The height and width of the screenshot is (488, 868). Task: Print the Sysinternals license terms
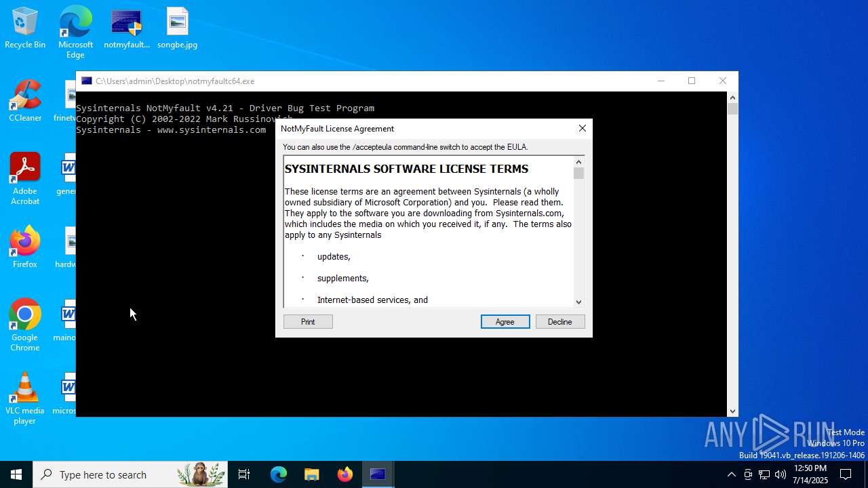(x=308, y=322)
